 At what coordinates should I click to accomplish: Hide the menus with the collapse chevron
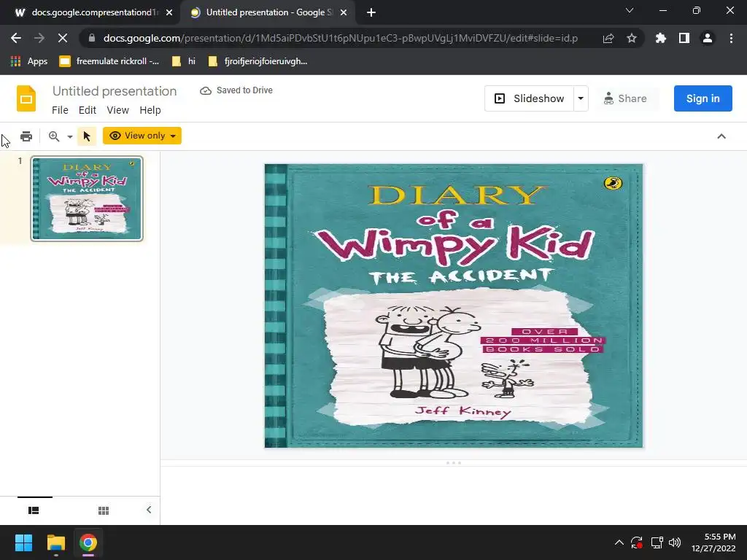coord(721,136)
